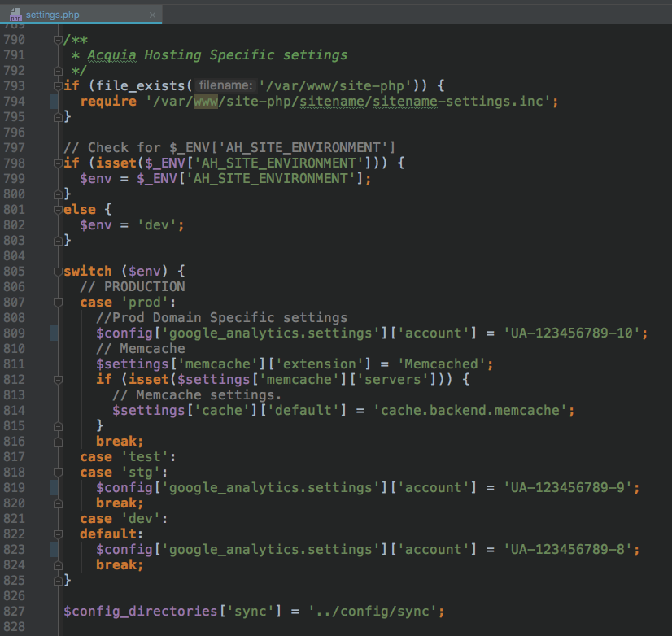Click '//Prod Domain Specific settings' comment
The height and width of the screenshot is (636, 672).
click(221, 318)
